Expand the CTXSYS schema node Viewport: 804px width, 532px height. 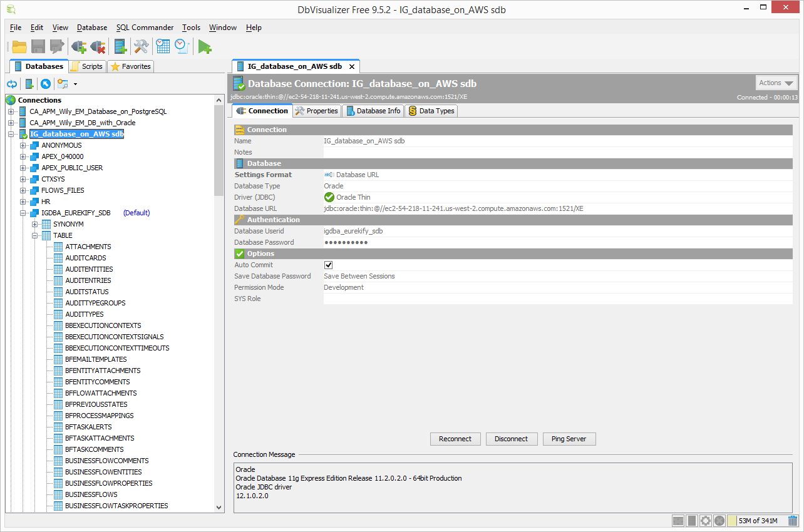[x=23, y=179]
